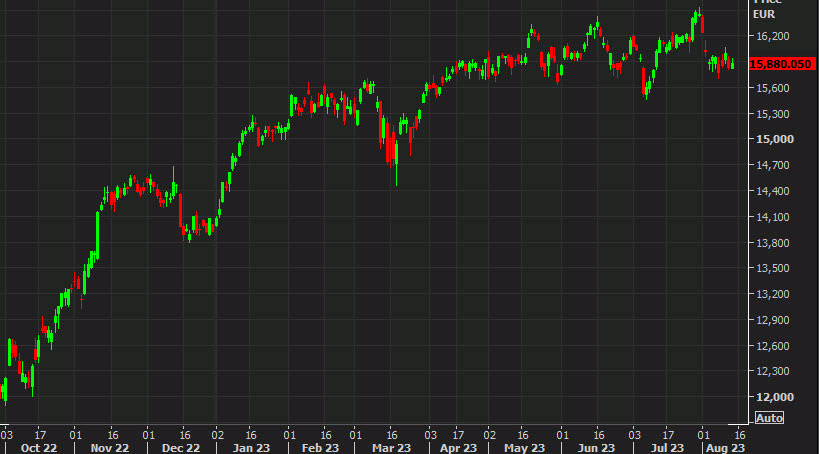Select the current price label 15,880.050

(x=781, y=64)
